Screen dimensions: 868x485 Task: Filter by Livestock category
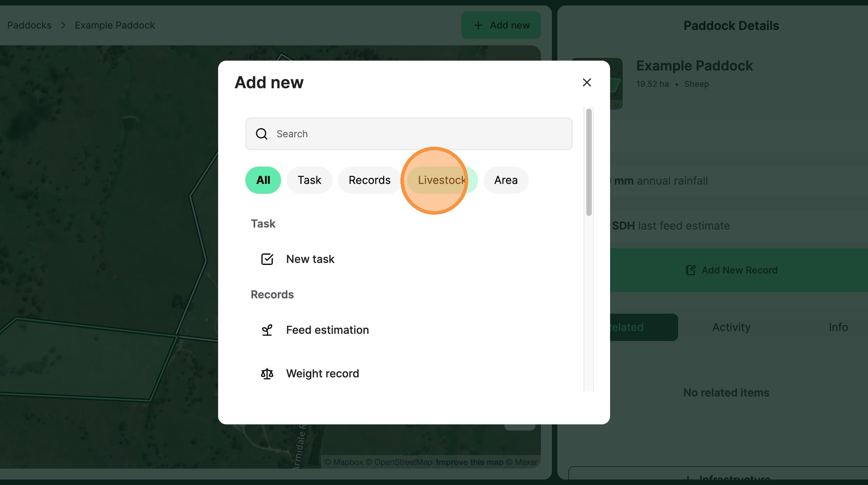(441, 180)
